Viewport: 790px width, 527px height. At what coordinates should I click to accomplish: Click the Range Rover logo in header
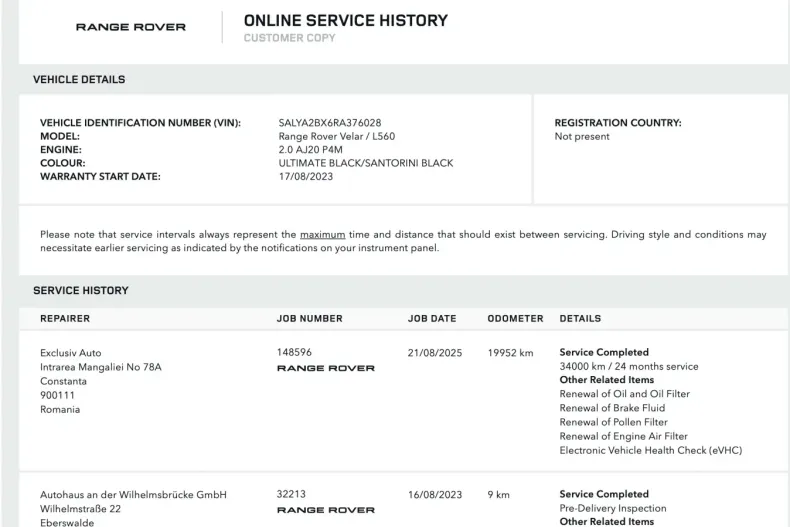point(131,27)
